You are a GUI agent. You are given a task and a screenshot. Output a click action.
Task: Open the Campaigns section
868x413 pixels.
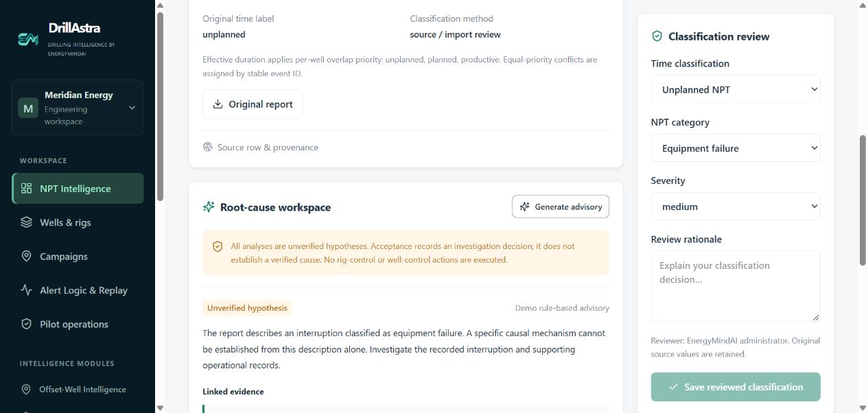pos(78,257)
